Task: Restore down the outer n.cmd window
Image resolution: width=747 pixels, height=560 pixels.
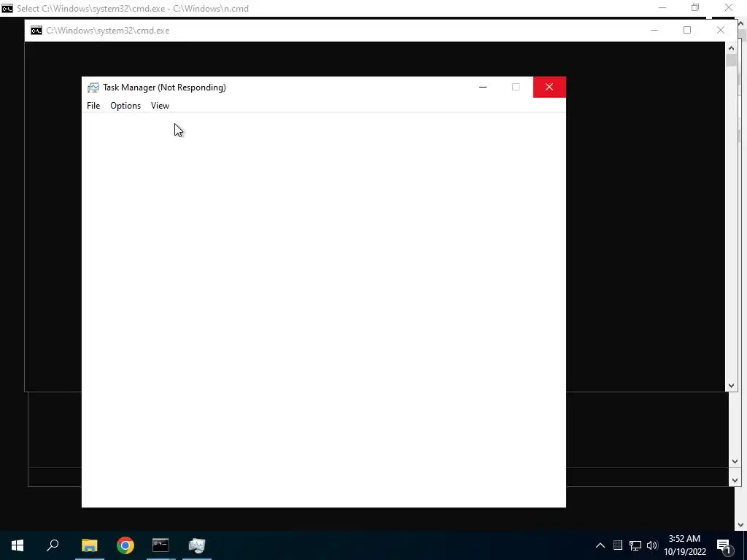Action: (x=695, y=7)
